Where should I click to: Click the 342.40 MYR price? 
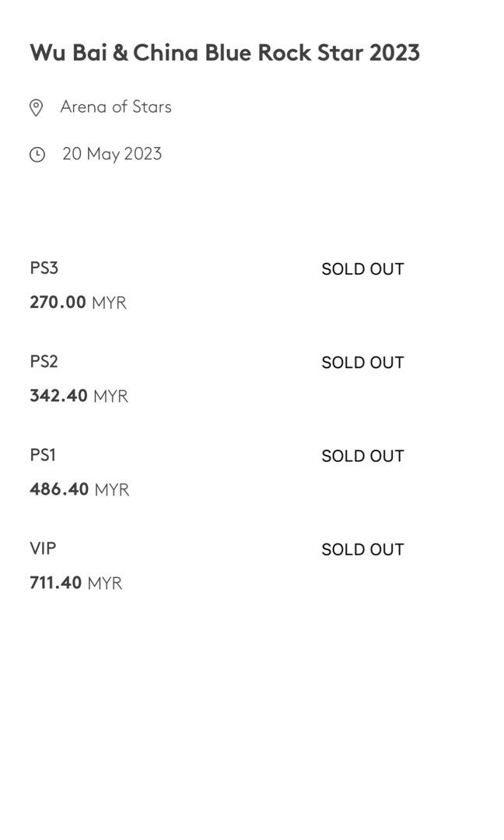point(79,396)
